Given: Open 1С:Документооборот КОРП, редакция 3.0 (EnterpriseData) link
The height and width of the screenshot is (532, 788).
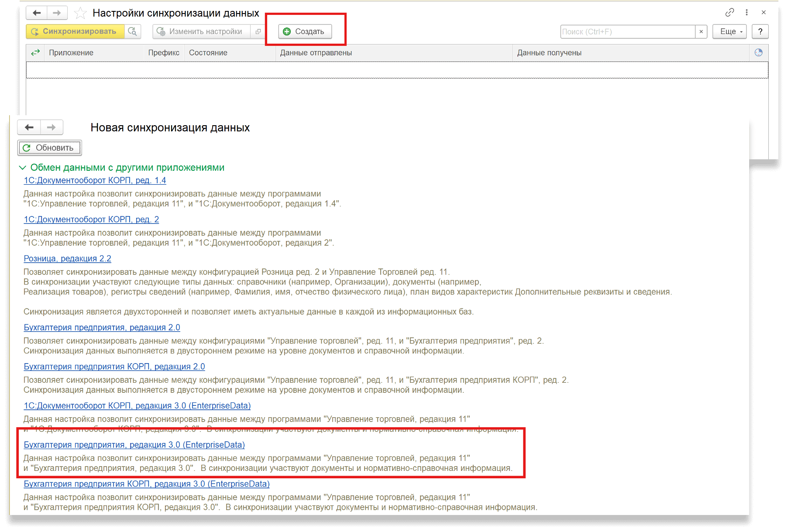Looking at the screenshot, I should coord(137,405).
